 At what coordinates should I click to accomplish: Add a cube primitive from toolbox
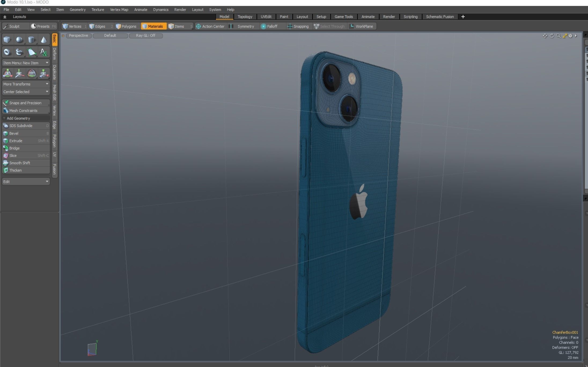click(7, 40)
